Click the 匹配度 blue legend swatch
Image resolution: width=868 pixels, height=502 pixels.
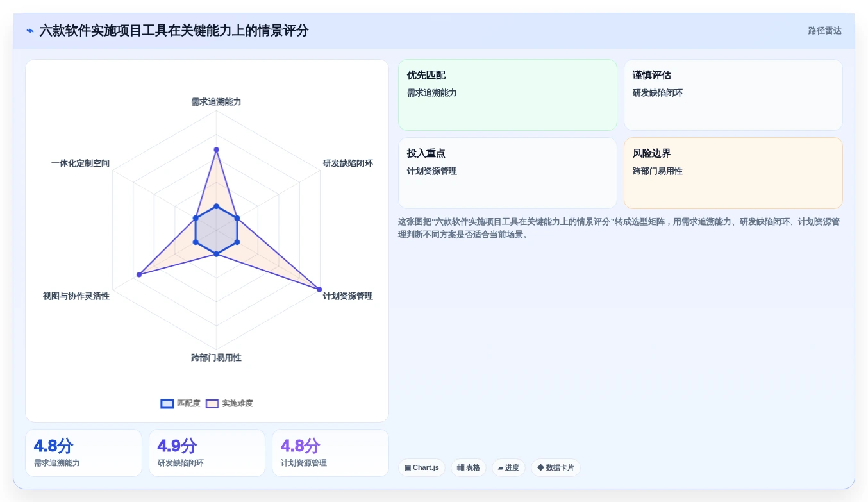167,404
